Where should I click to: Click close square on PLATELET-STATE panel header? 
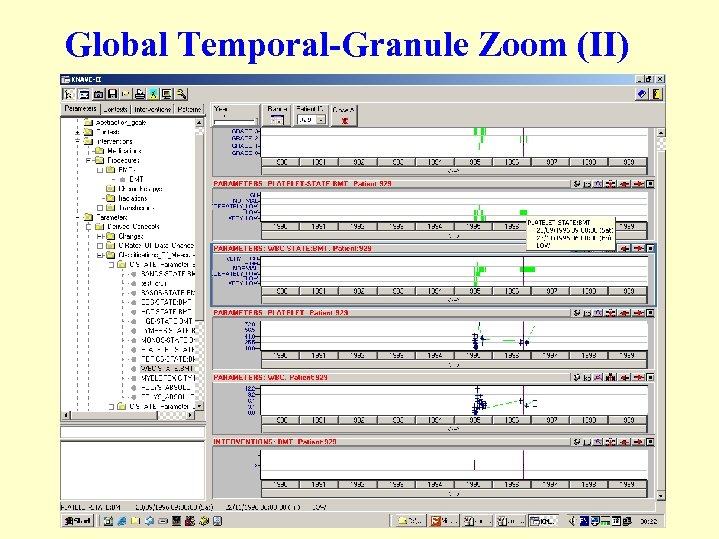pos(650,184)
